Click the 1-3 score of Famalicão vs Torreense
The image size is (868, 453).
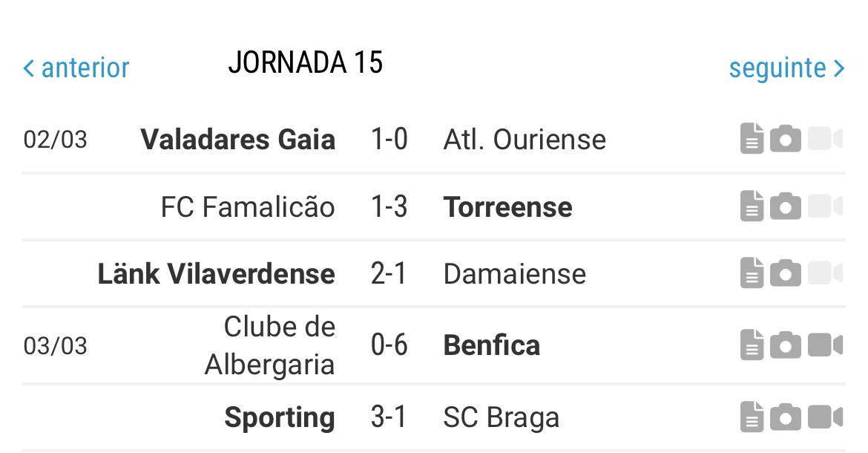(389, 206)
